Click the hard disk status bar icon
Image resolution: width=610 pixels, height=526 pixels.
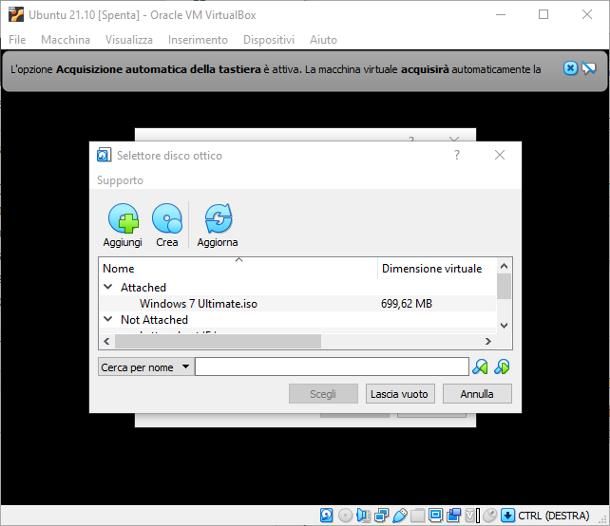tap(326, 515)
